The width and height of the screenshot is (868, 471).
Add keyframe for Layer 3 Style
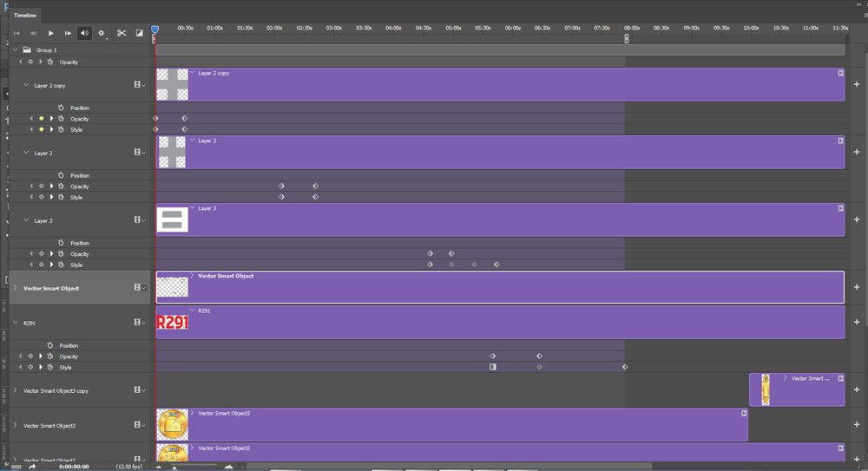tap(42, 265)
